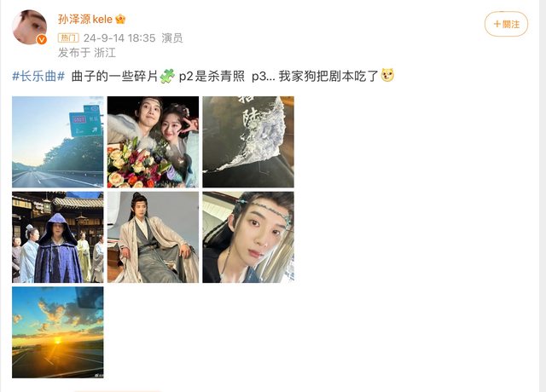The width and height of the screenshot is (546, 392).
Task: Click the doge dog emoji
Action: (x=388, y=76)
